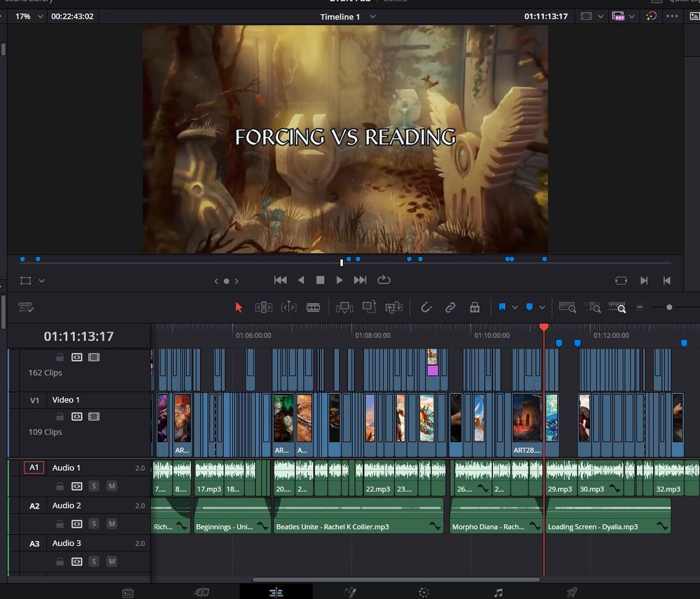
Task: Mute the Audio 2 track
Action: 112,523
